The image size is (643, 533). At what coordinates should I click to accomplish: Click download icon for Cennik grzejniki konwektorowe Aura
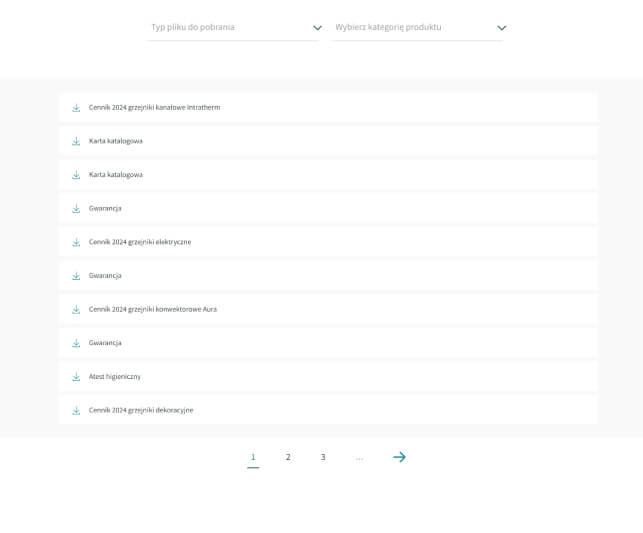(x=76, y=310)
